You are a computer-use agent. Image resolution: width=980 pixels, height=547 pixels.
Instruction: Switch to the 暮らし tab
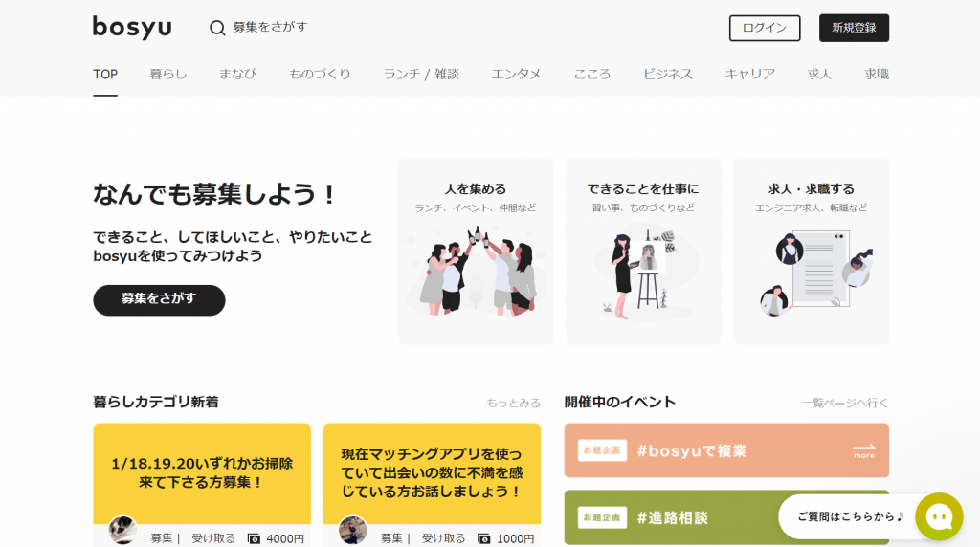168,75
